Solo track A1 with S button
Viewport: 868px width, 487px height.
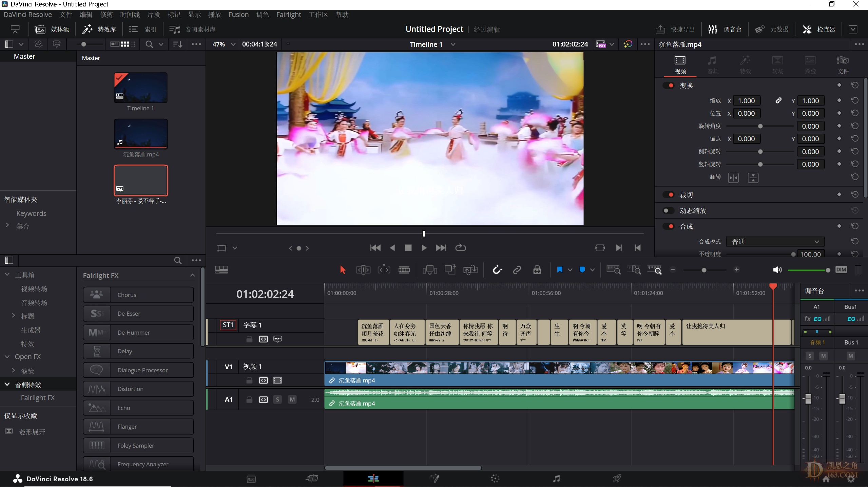(277, 399)
